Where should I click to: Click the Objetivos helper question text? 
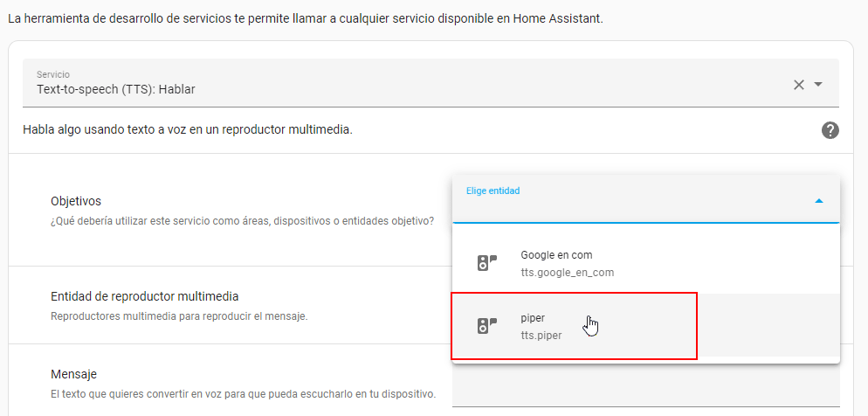(x=242, y=221)
